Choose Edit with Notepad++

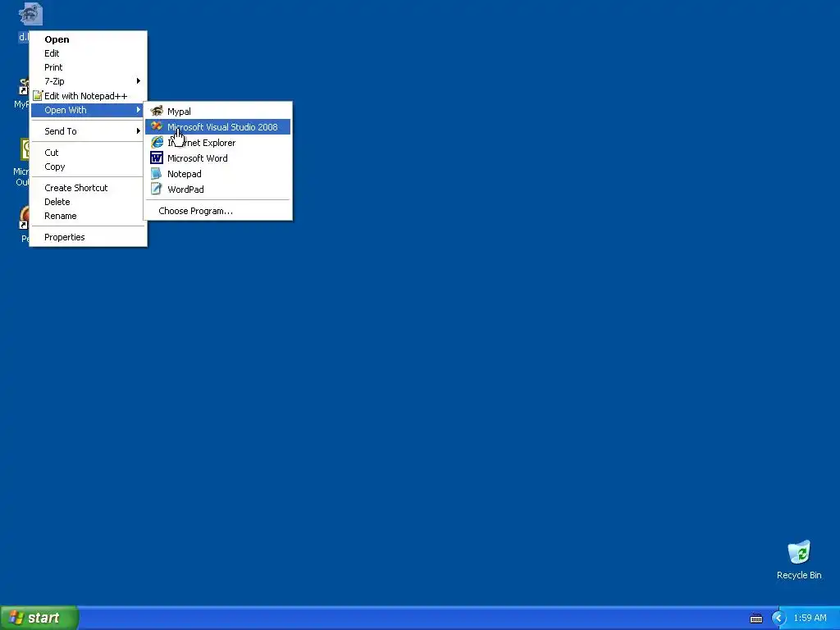(88, 96)
